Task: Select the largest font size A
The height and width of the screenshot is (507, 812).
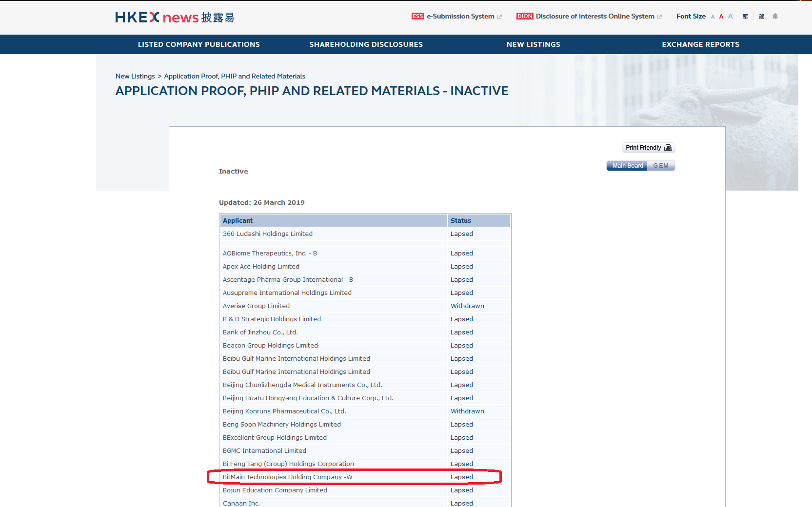Action: 731,16
